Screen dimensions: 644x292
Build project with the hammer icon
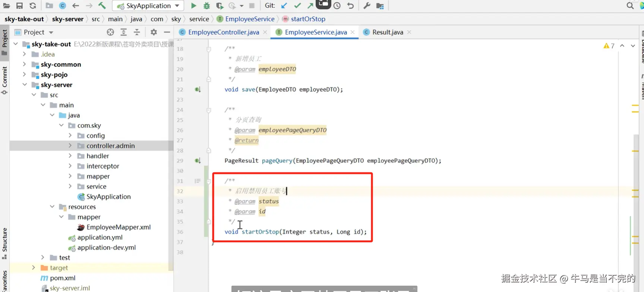pyautogui.click(x=102, y=6)
